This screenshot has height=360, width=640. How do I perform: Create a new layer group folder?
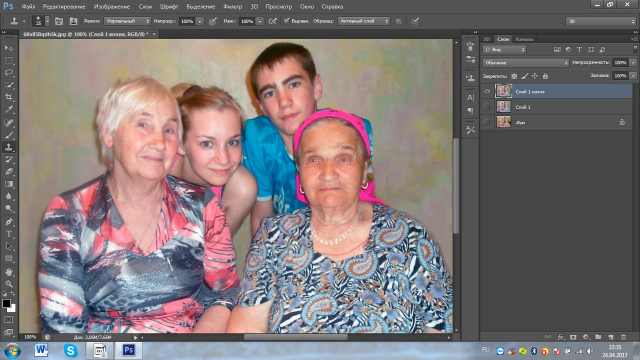pyautogui.click(x=598, y=337)
